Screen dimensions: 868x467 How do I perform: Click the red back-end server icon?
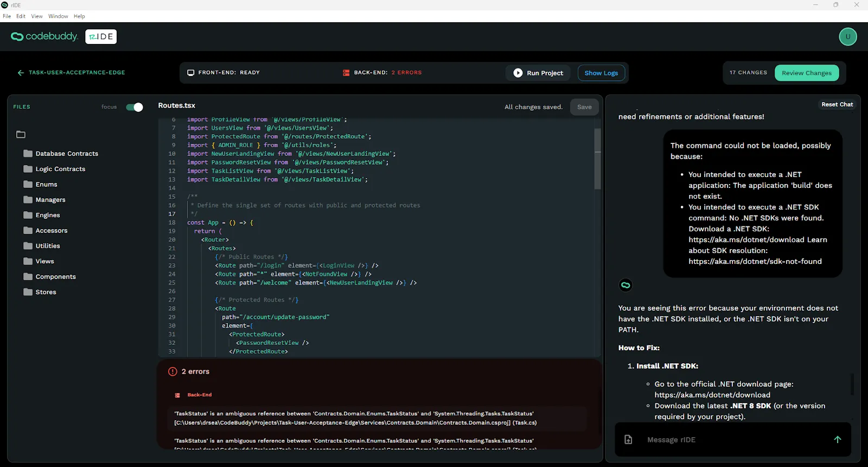coord(346,73)
